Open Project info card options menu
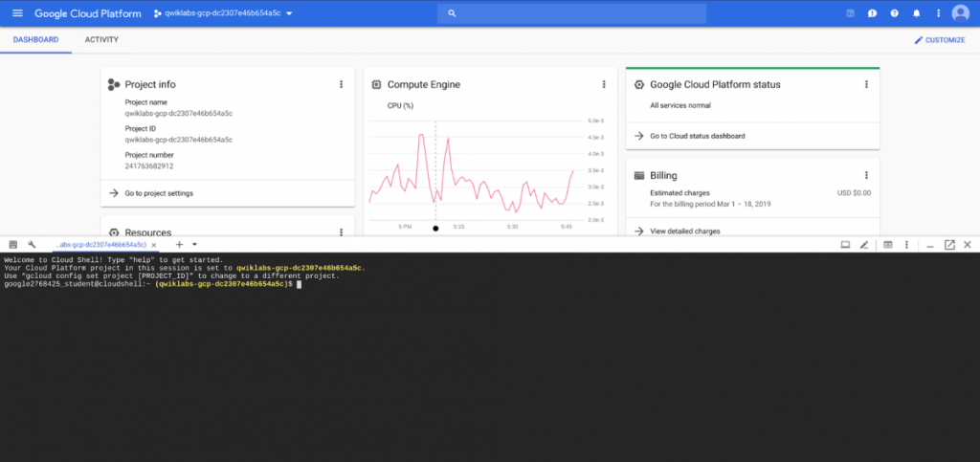Viewport: 980px width, 462px height. pyautogui.click(x=342, y=84)
